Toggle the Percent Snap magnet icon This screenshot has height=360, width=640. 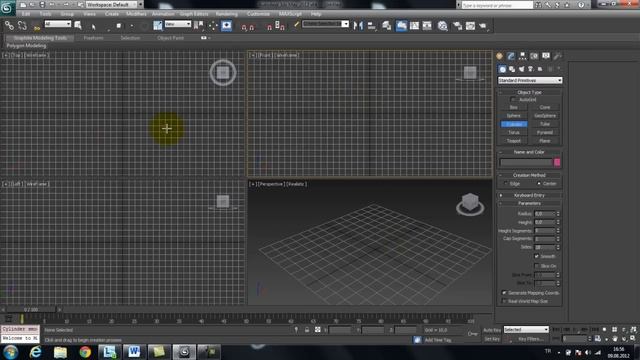coord(269,27)
